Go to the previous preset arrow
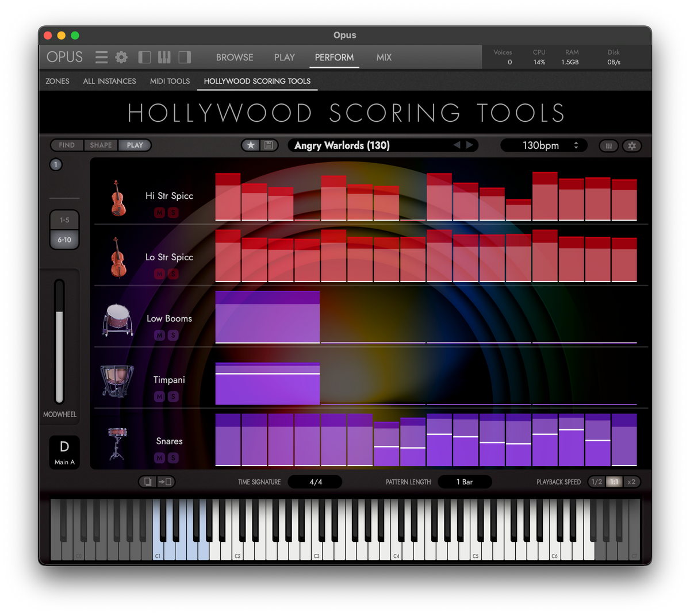Screen dimensions: 690x616 pyautogui.click(x=457, y=145)
